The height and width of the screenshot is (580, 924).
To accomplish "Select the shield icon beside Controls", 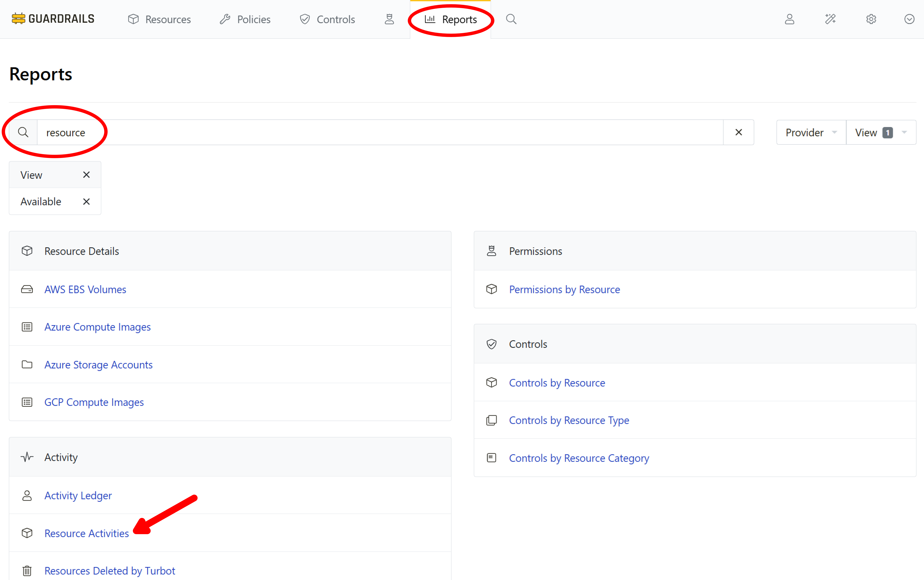I will tap(304, 19).
